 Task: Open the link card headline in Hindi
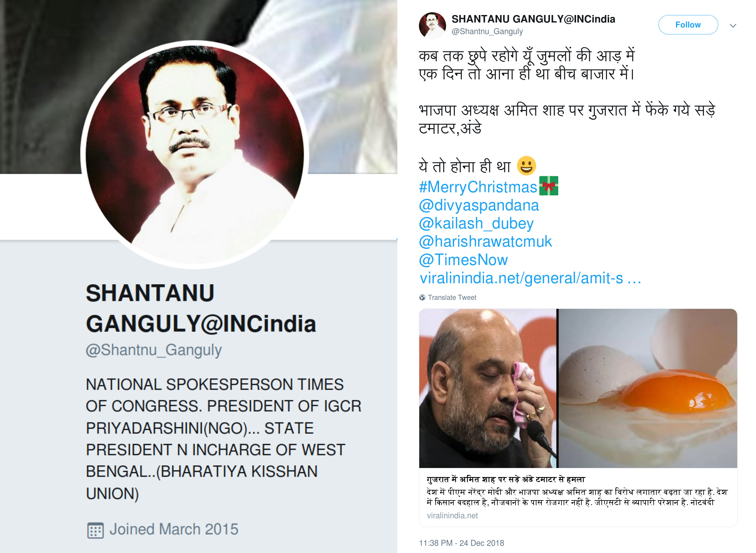[505, 479]
